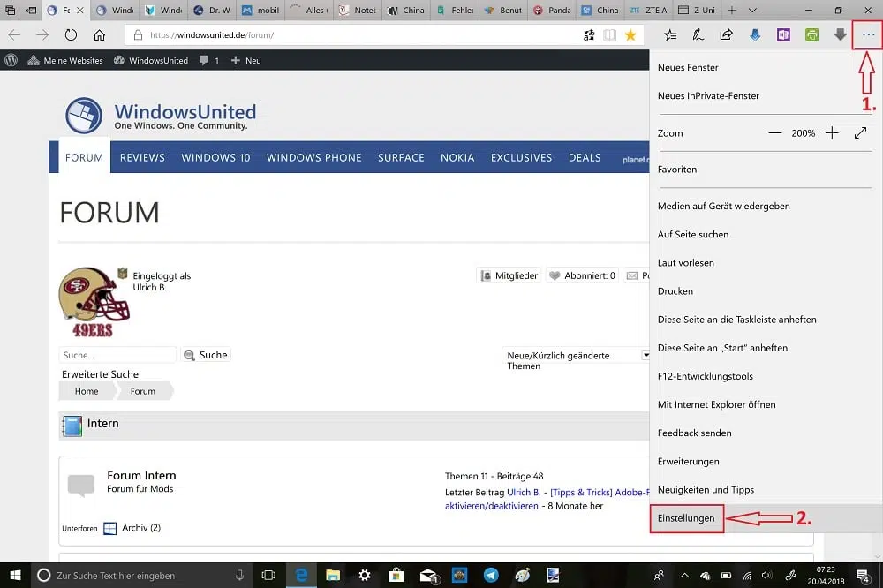Open Reading view book icon

pos(610,35)
